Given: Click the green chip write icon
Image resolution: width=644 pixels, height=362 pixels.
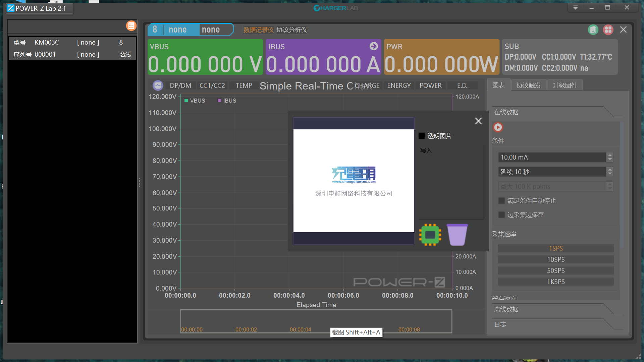Looking at the screenshot, I should pos(430,235).
